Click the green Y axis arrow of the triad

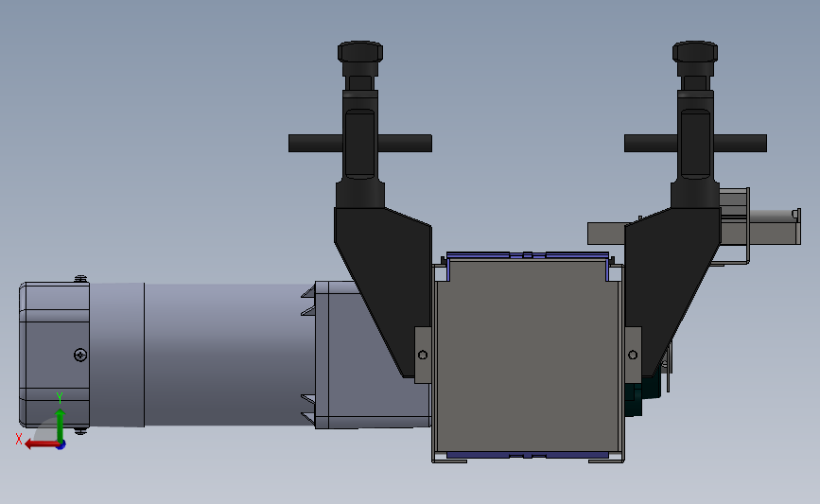pos(61,425)
